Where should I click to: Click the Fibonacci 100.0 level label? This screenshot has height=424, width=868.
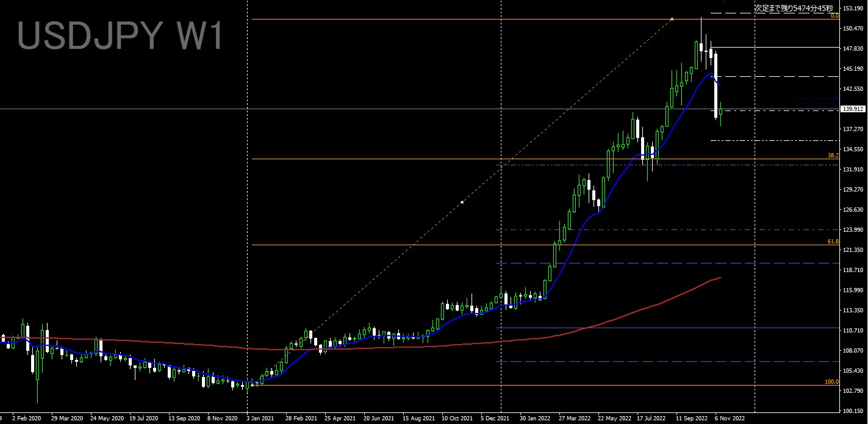[x=832, y=382]
